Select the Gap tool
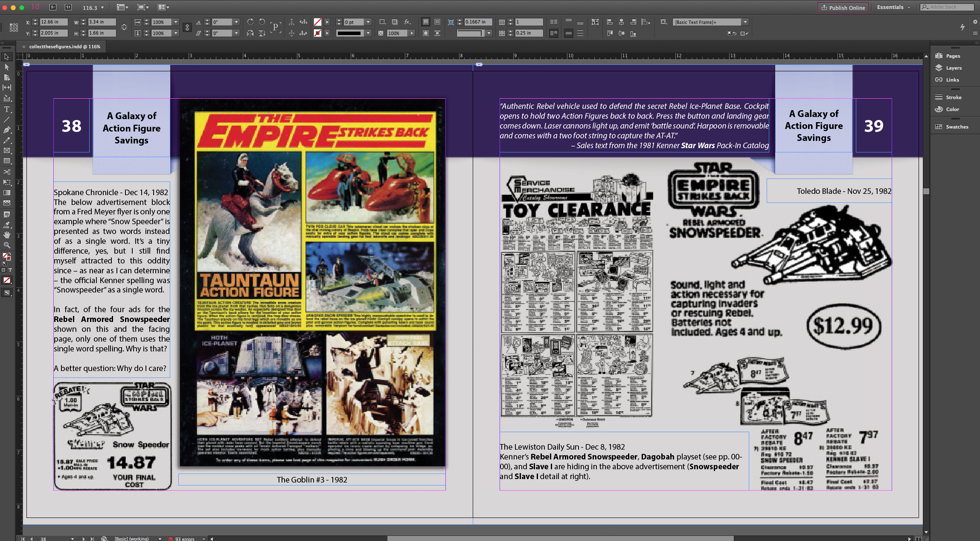Viewport: 980px width, 541px height. tap(6, 88)
